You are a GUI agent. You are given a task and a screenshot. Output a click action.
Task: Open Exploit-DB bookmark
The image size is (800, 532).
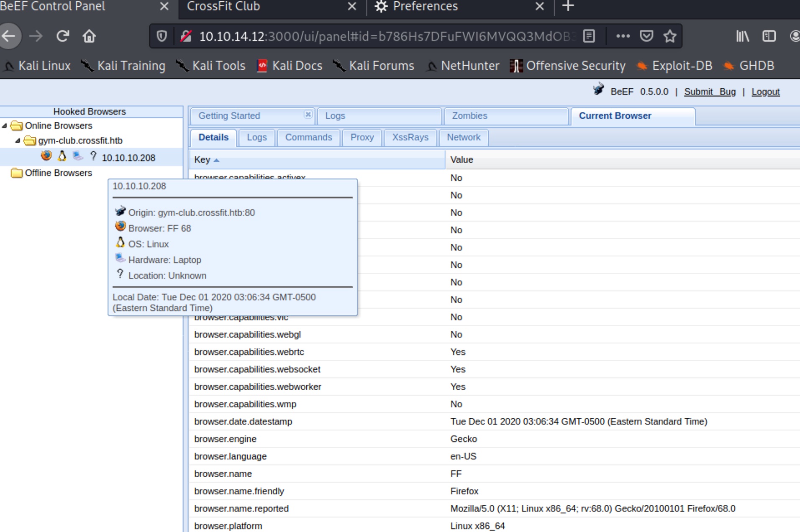click(674, 66)
